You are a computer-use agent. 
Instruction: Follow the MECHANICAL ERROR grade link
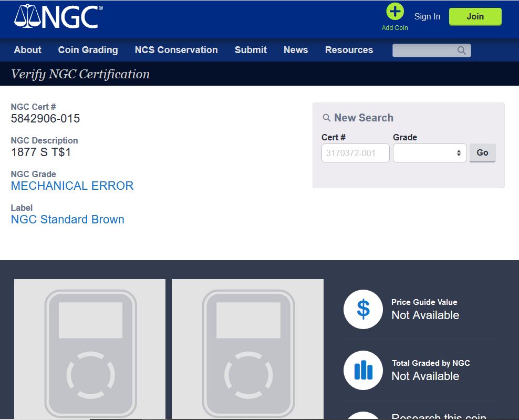click(72, 186)
